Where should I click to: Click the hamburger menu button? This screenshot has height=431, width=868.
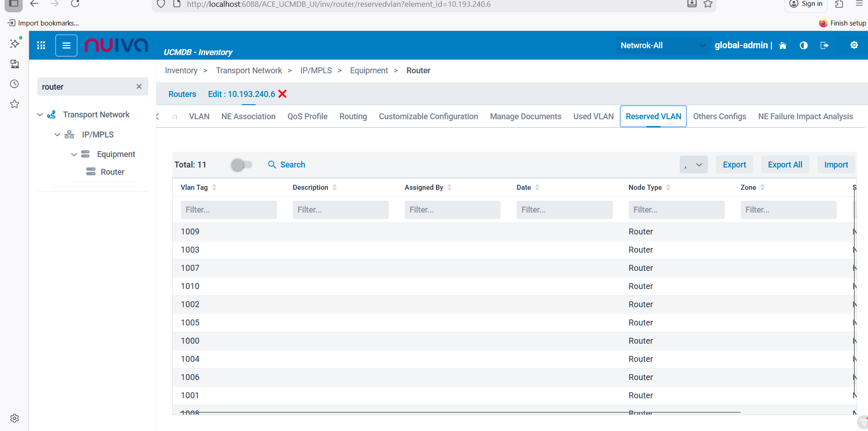(x=66, y=46)
